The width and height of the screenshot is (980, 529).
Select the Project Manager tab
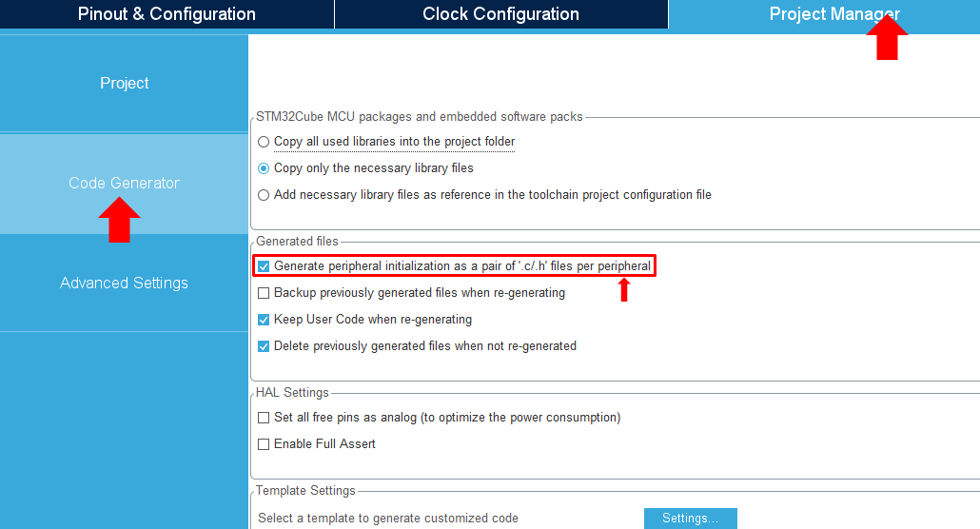click(824, 14)
